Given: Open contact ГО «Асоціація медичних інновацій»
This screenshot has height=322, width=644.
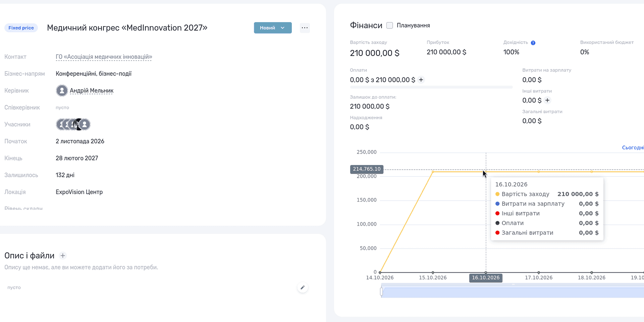Looking at the screenshot, I should (x=104, y=57).
